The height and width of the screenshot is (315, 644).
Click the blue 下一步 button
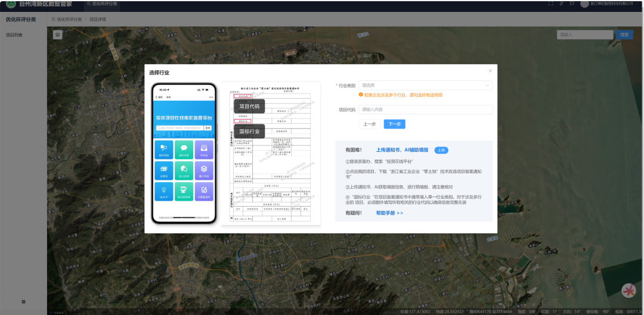pyautogui.click(x=394, y=124)
